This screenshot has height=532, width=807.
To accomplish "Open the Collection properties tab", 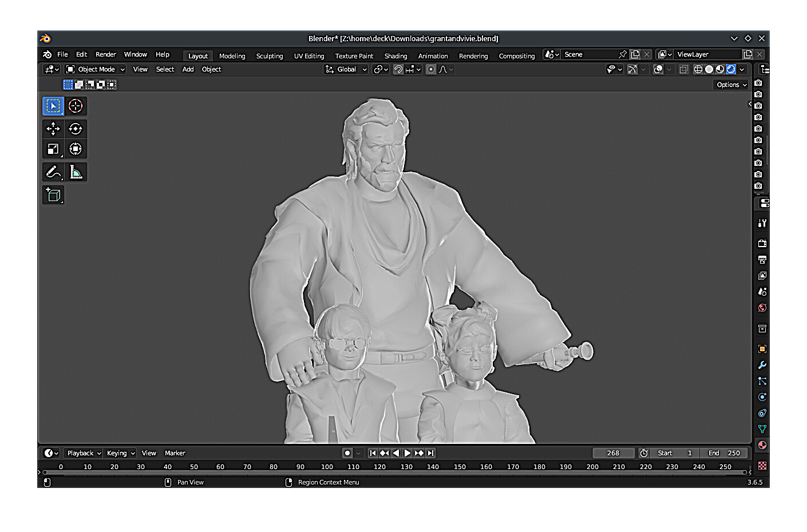I will click(762, 328).
